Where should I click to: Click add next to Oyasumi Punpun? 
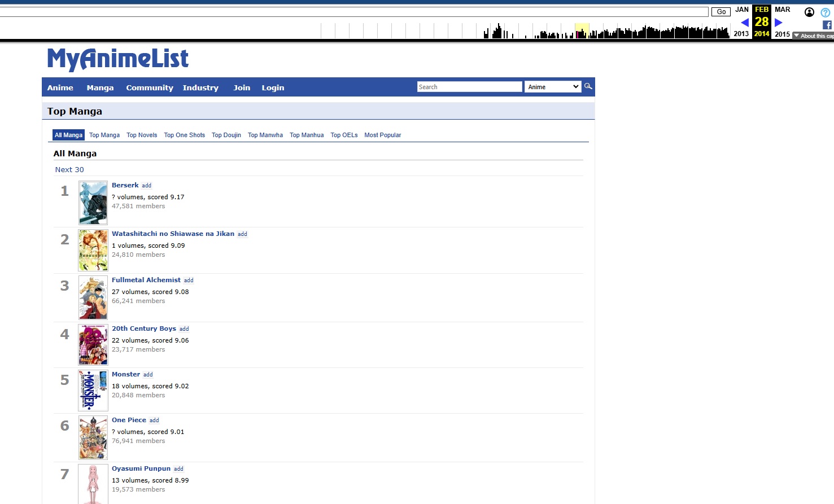click(178, 469)
